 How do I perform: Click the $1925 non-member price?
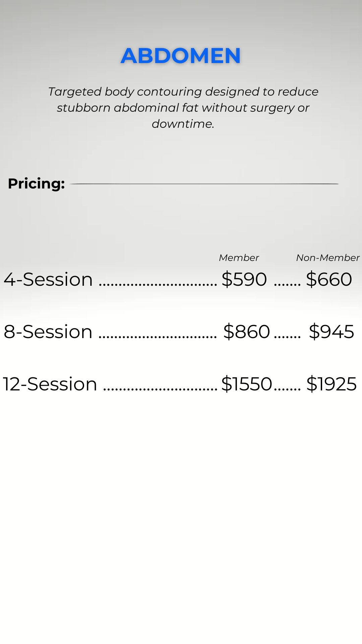click(331, 384)
